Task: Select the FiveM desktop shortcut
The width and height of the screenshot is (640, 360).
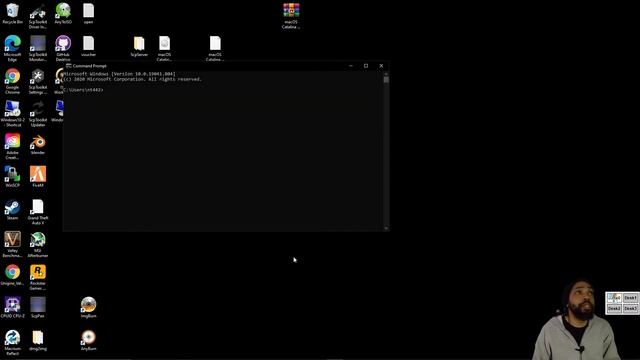Action: click(x=38, y=177)
